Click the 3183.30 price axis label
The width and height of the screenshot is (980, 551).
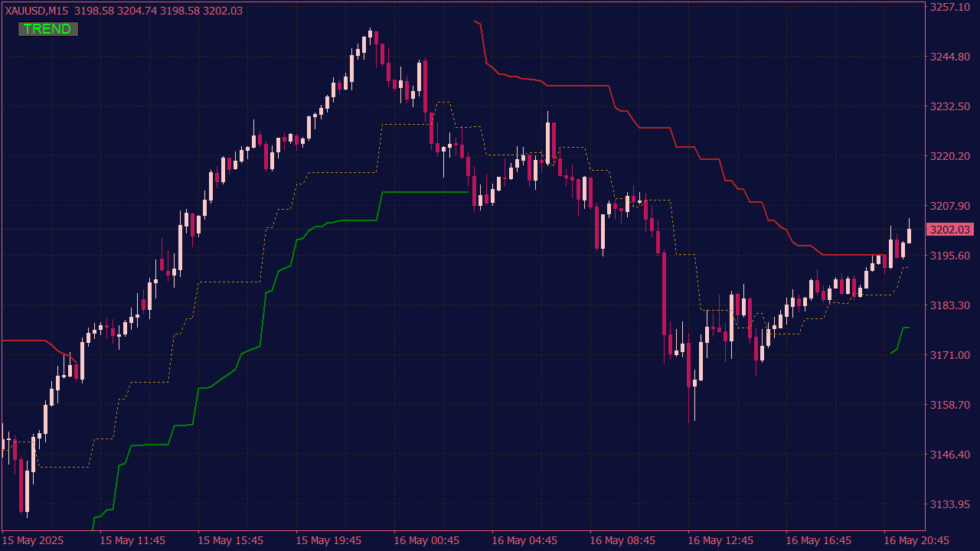[x=950, y=305]
